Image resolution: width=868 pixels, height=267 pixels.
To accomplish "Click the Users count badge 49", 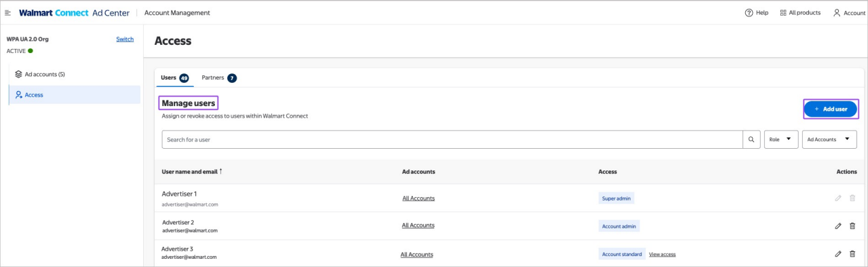I will point(184,78).
